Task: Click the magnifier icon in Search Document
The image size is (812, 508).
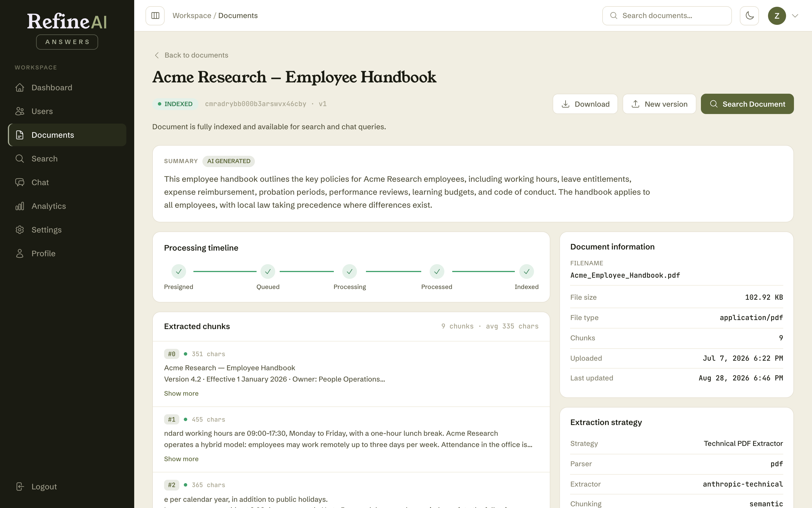Action: (714, 104)
